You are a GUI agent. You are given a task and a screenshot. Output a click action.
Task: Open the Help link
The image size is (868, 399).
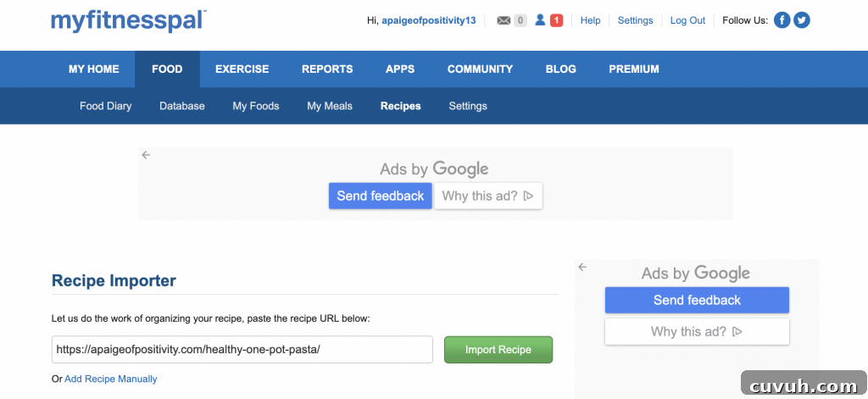[x=590, y=20]
